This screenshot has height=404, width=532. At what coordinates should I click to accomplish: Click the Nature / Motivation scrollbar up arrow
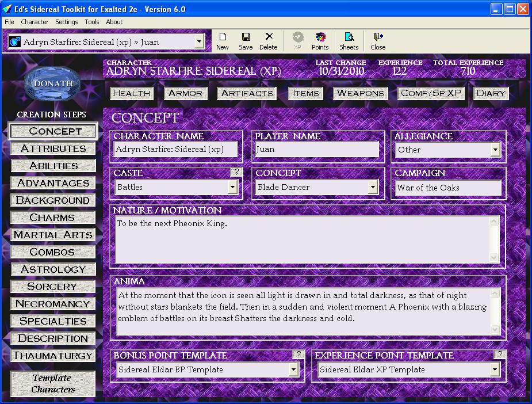494,222
